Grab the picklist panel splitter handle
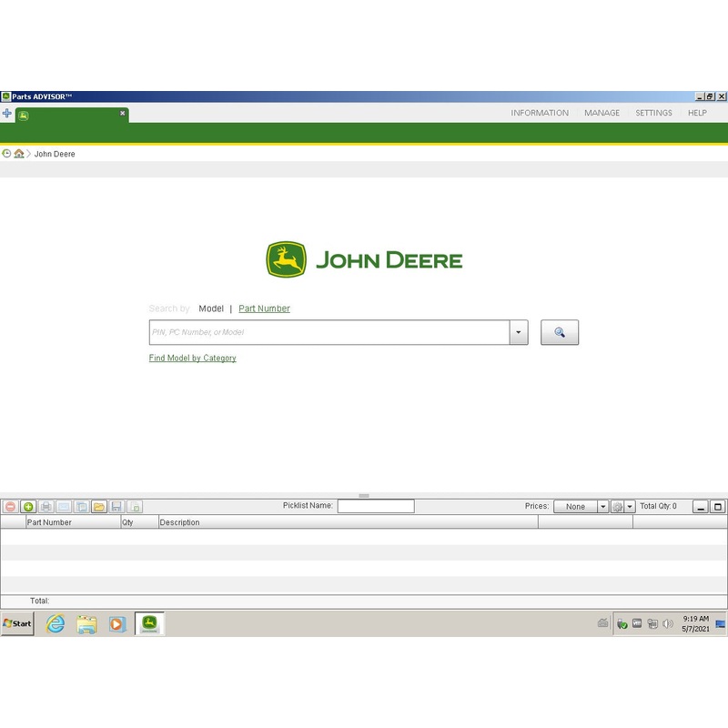The image size is (728, 728). (x=364, y=496)
